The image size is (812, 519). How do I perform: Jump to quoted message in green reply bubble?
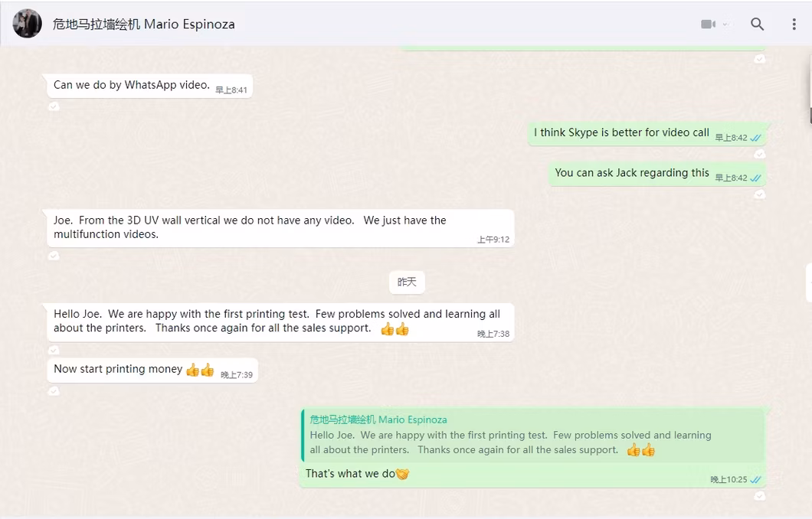pos(533,435)
